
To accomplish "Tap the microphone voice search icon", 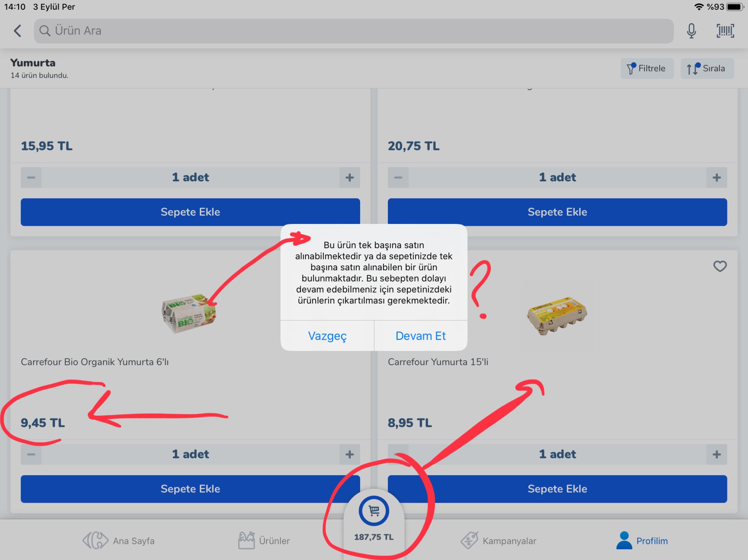I will click(691, 31).
